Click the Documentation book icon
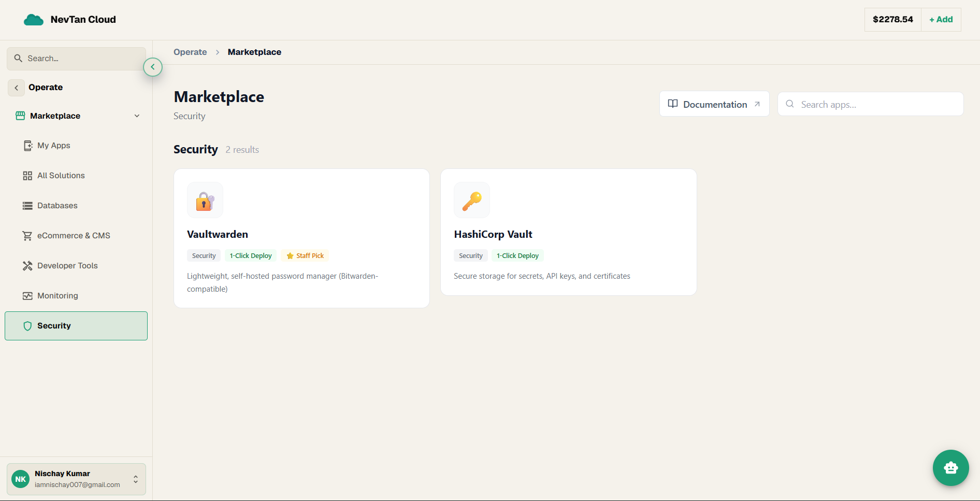The height and width of the screenshot is (501, 980). (673, 104)
